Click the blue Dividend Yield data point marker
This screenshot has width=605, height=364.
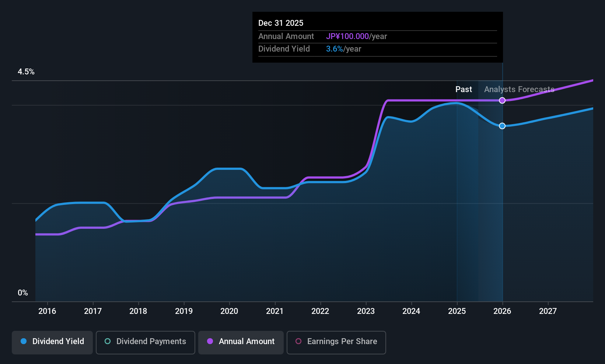[x=502, y=126]
